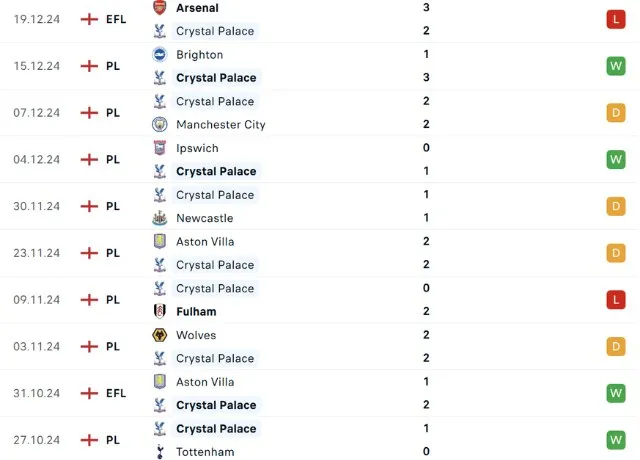Select the 31.10.24 EFL competition label
The height and width of the screenshot is (460, 640).
[116, 393]
